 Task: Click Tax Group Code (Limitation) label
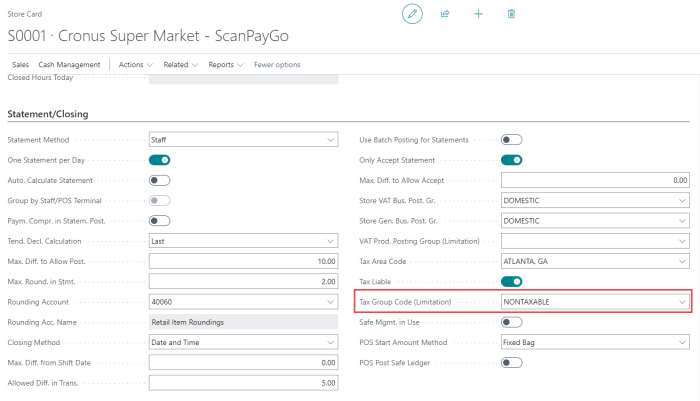405,302
